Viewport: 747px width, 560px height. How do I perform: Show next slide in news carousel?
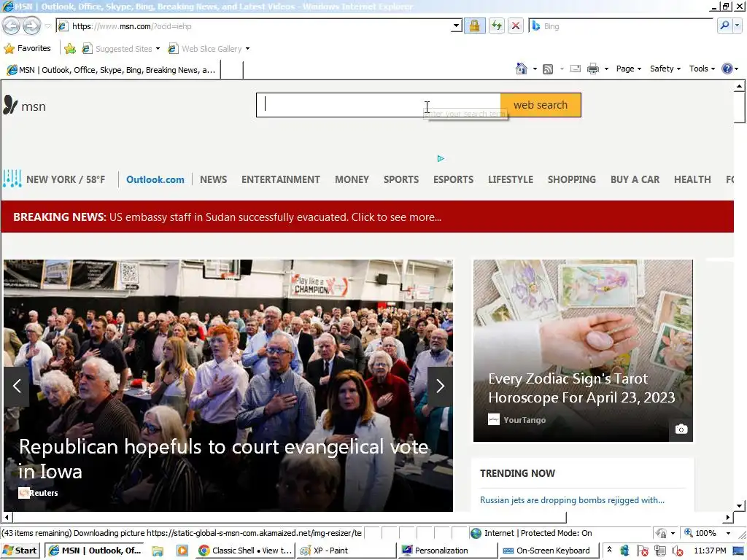click(x=440, y=386)
